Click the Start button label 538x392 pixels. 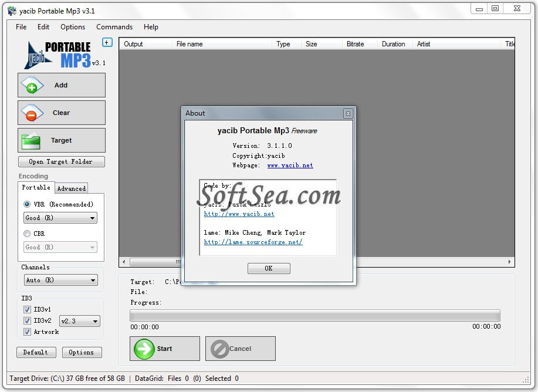(164, 349)
